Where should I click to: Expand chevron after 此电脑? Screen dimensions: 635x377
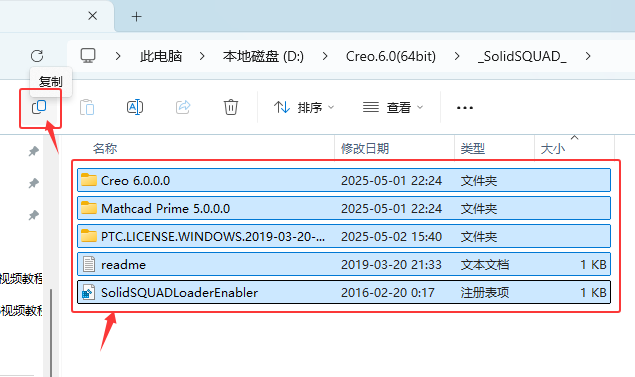point(202,56)
